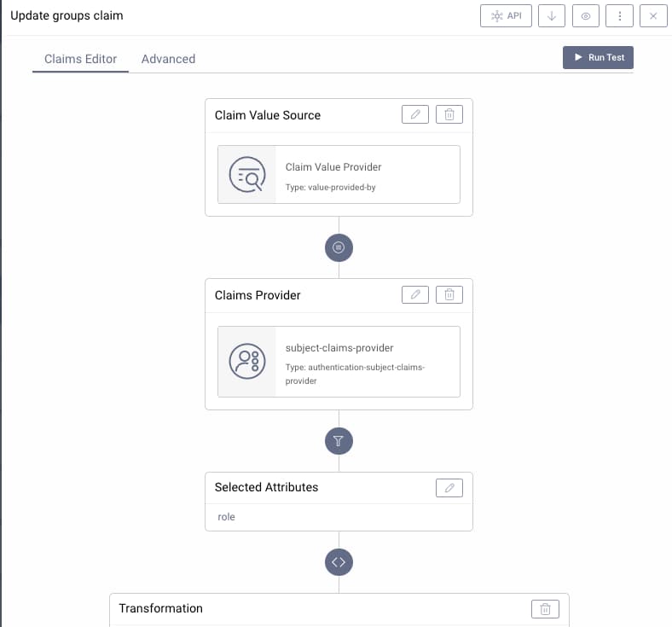Click the code transformation step icon

[x=339, y=562]
